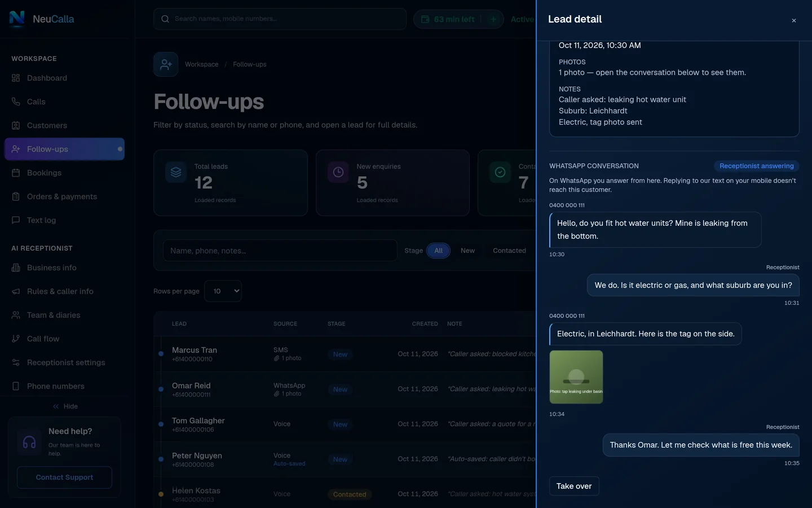812x508 pixels.
Task: Select Tom Gallagher lead
Action: 345,424
